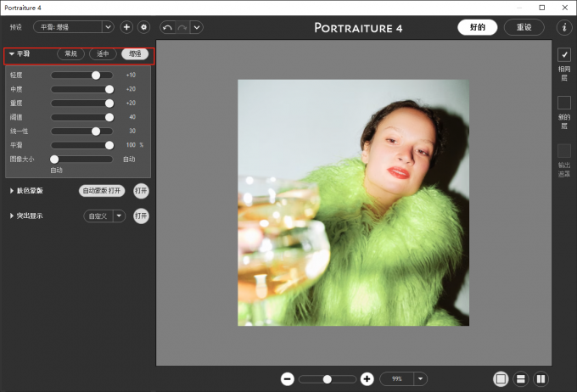Click the 好的 OK button
The image size is (577, 392).
tap(478, 27)
